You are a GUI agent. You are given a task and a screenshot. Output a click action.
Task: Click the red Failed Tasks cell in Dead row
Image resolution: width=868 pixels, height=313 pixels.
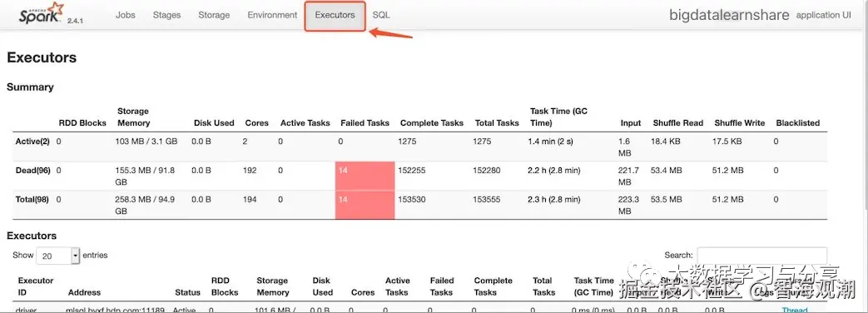coord(365,176)
